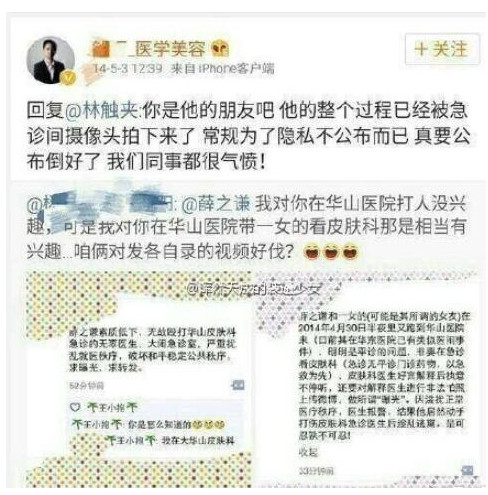The width and height of the screenshot is (488, 495).
Task: Click the poster's profile avatar photo
Action: 51,60
